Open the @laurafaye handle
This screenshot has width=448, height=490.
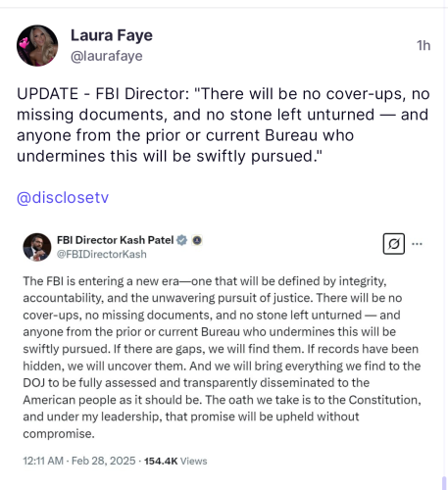(107, 56)
